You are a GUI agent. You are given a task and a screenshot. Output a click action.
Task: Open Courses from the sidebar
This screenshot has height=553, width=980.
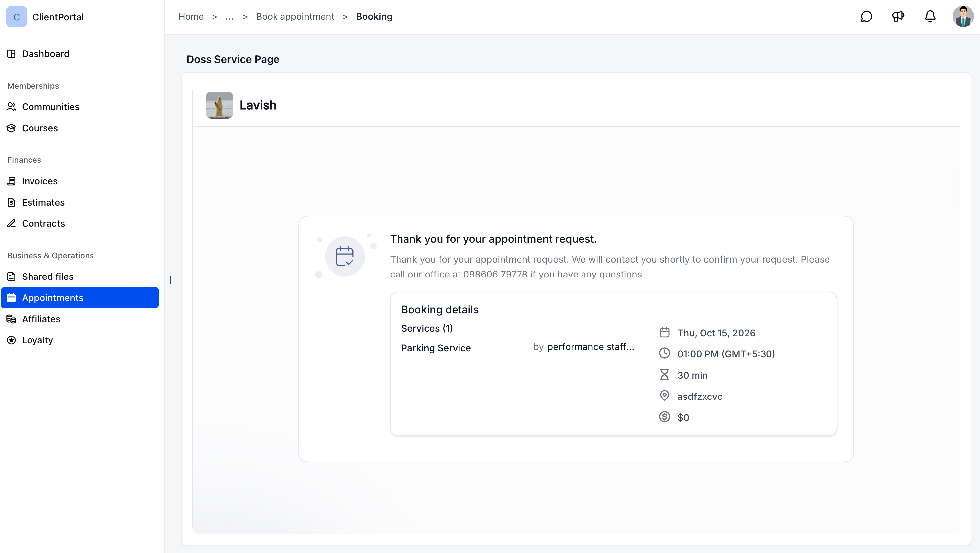click(x=80, y=128)
